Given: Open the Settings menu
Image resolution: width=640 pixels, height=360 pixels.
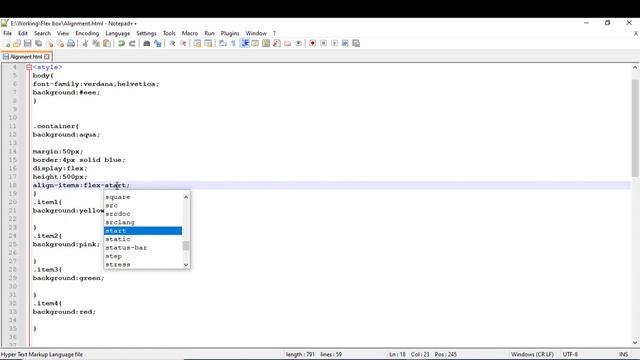Looking at the screenshot, I should (146, 33).
